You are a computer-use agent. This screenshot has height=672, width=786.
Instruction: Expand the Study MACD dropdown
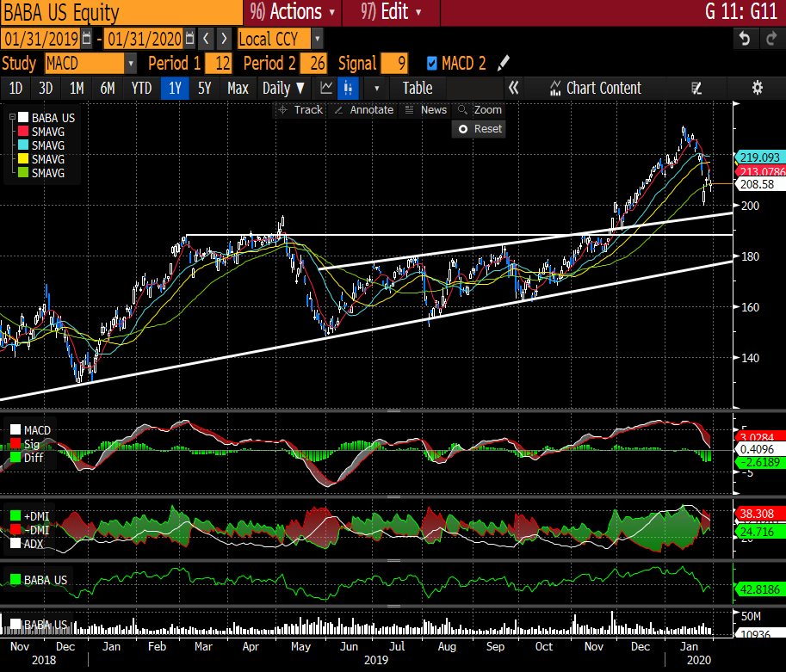(x=130, y=64)
